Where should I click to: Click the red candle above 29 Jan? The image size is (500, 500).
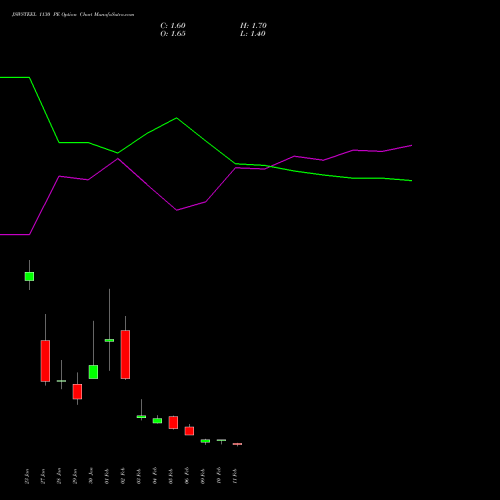[77, 391]
